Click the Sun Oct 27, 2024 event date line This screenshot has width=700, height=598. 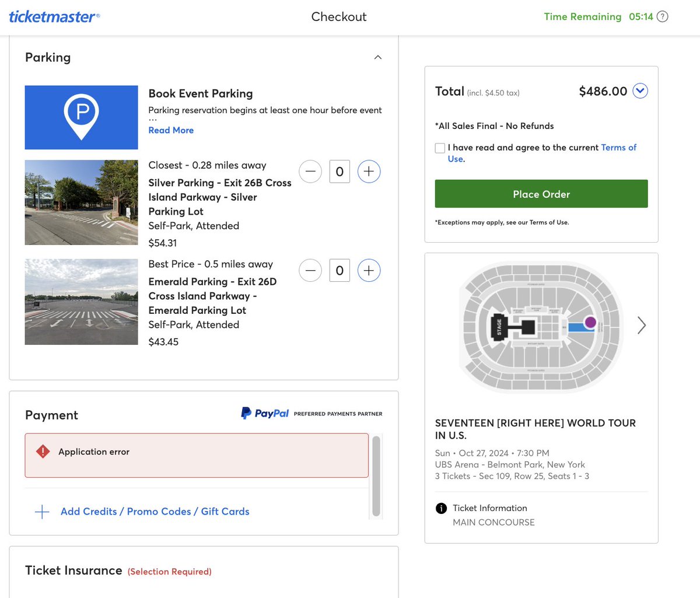coord(492,453)
